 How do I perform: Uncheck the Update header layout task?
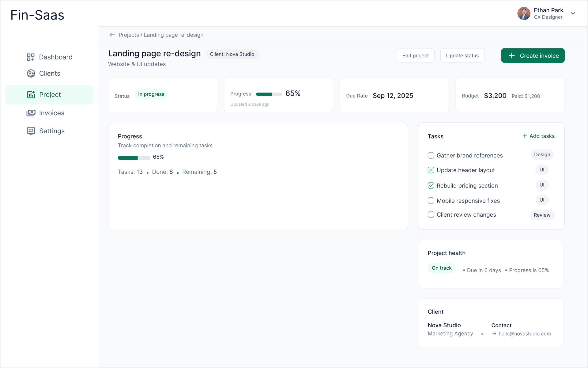pos(431,170)
